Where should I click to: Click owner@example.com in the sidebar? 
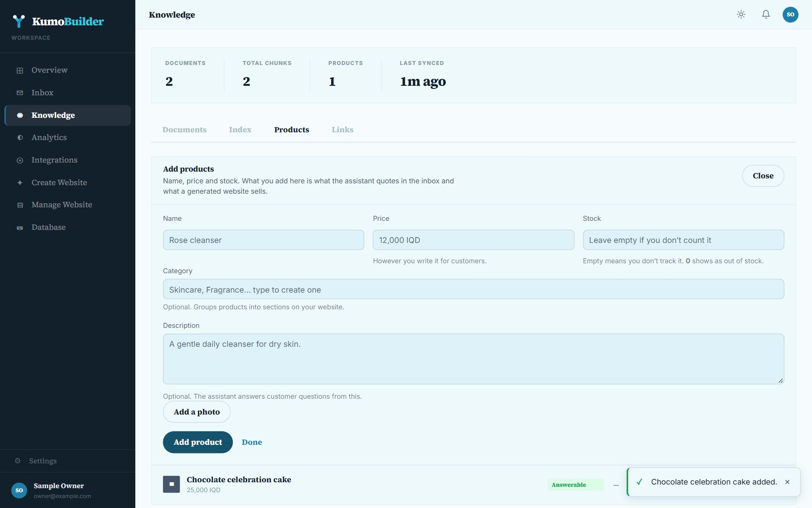tap(62, 496)
